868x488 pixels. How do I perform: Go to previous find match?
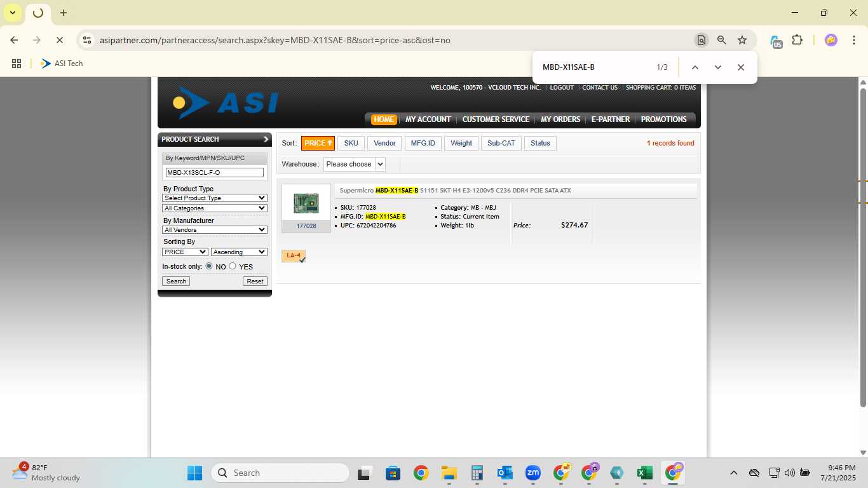tap(695, 67)
